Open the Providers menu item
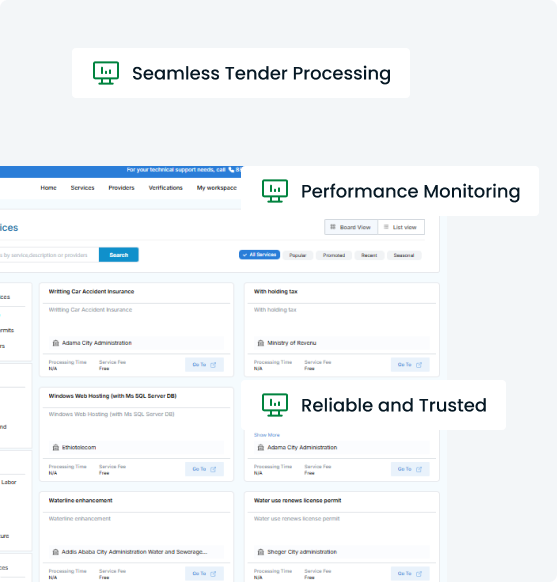The image size is (557, 582). point(121,188)
